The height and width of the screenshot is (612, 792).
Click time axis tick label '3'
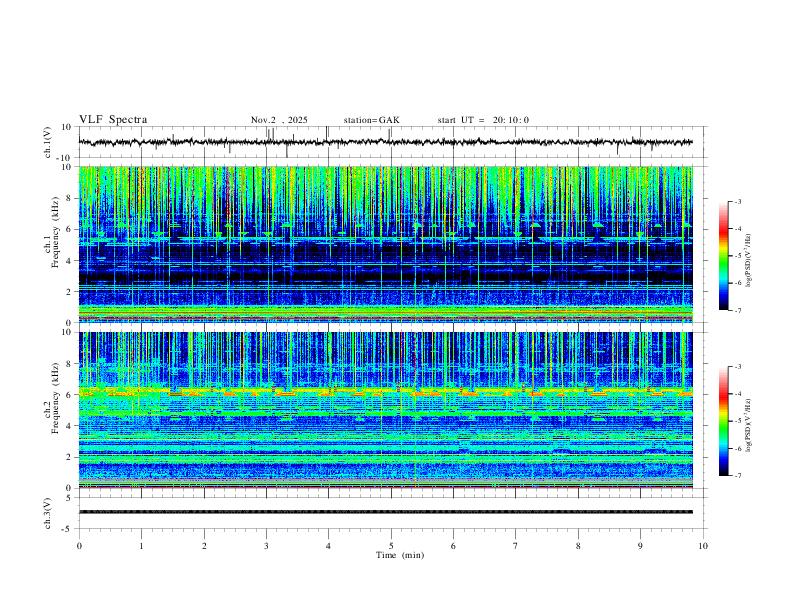click(266, 546)
